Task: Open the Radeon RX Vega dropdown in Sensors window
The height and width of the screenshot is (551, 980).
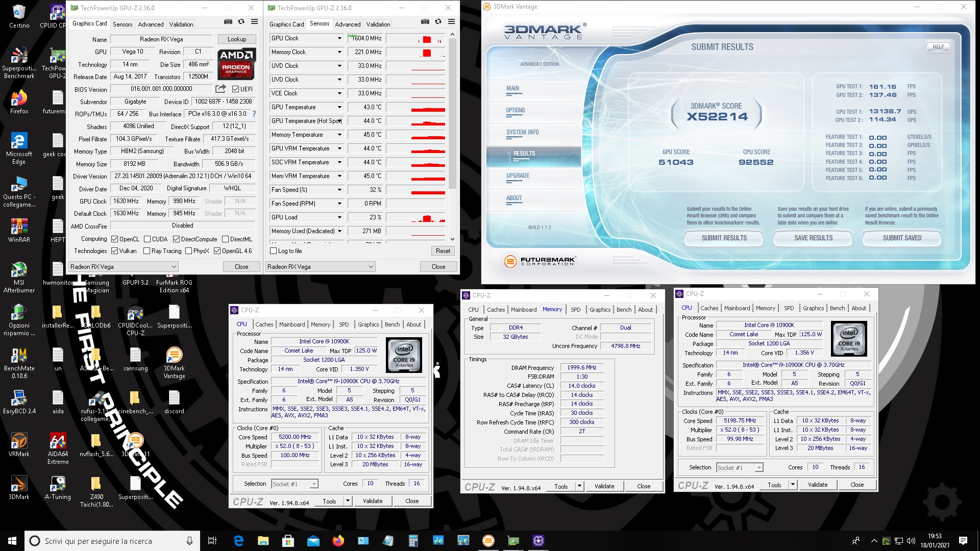Action: coord(321,266)
